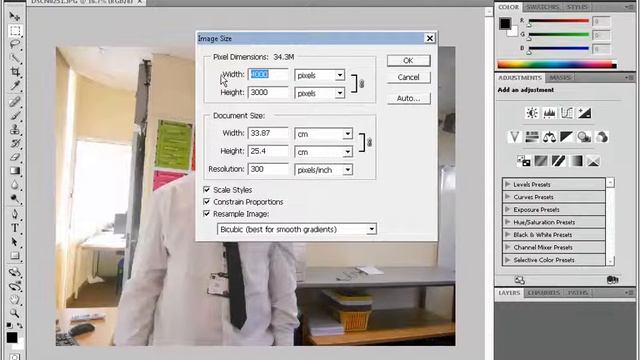Select the Crop tool

[x=15, y=72]
